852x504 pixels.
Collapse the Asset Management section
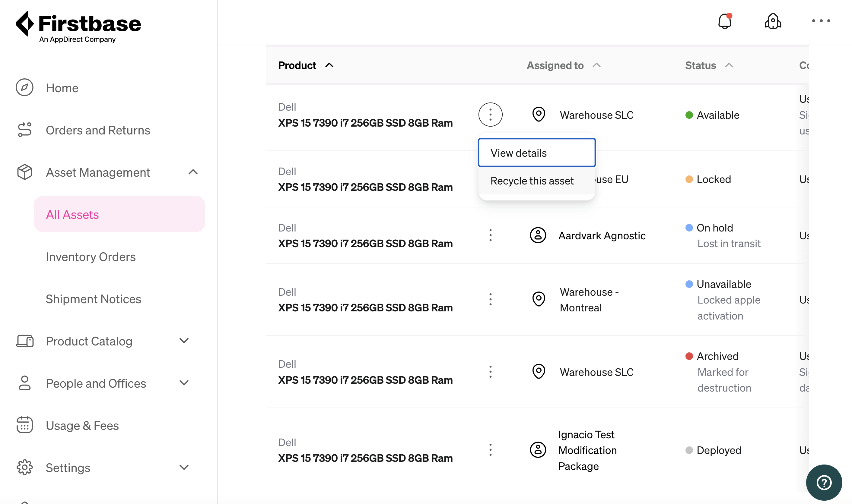[x=193, y=172]
